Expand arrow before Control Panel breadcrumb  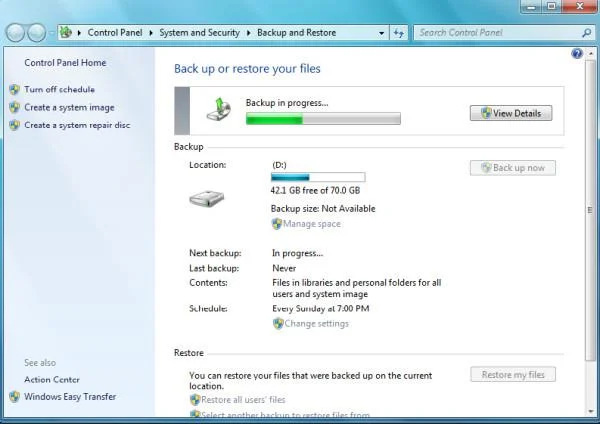tap(79, 33)
